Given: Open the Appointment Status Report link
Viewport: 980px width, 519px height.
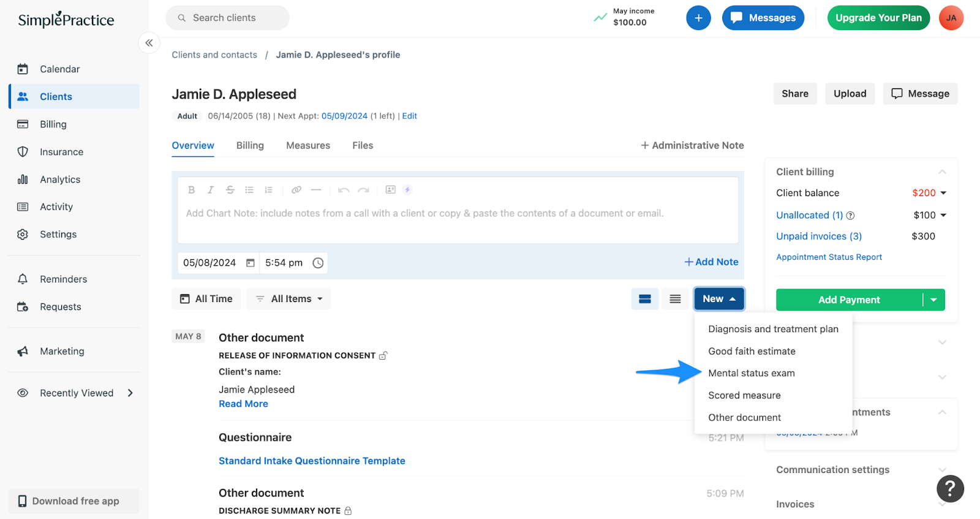Looking at the screenshot, I should (829, 257).
